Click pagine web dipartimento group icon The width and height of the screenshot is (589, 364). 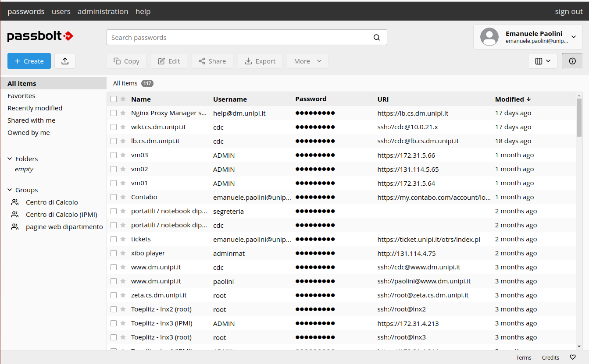15,227
